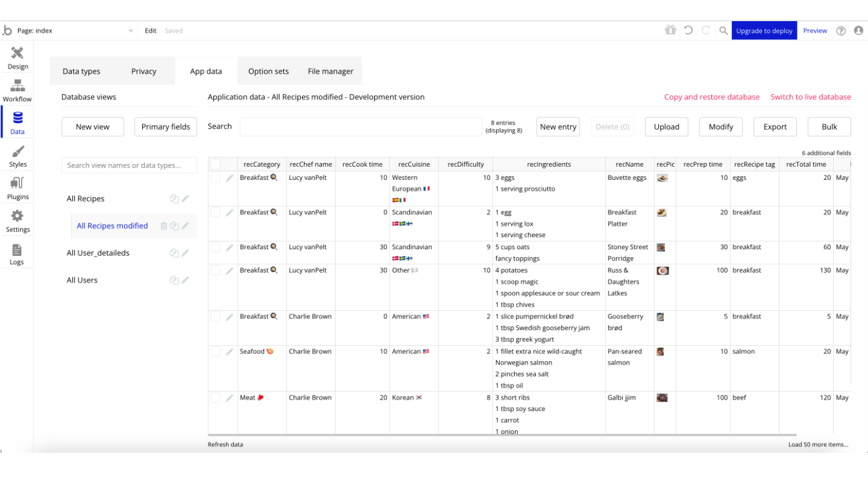Viewport: 868px width, 477px height.
Task: Click the Search view names field
Action: (129, 165)
